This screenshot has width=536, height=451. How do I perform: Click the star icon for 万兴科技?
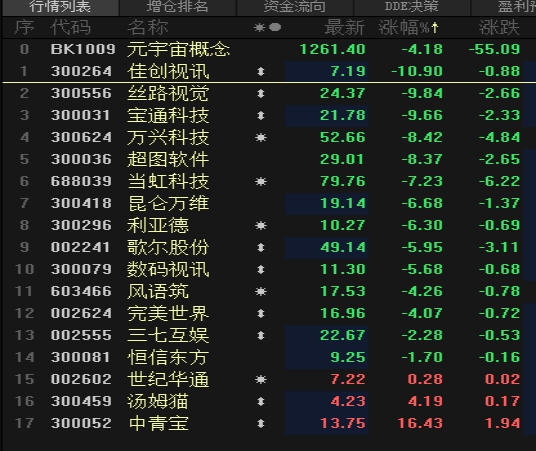coord(261,138)
